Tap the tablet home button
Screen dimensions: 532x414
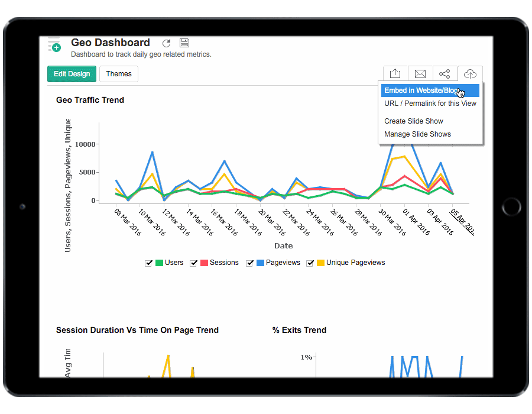point(511,206)
